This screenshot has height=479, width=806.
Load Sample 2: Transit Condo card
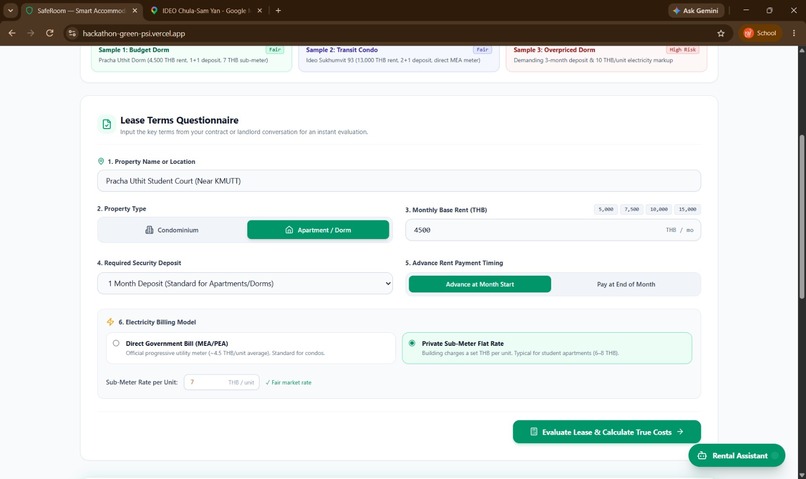coord(399,57)
